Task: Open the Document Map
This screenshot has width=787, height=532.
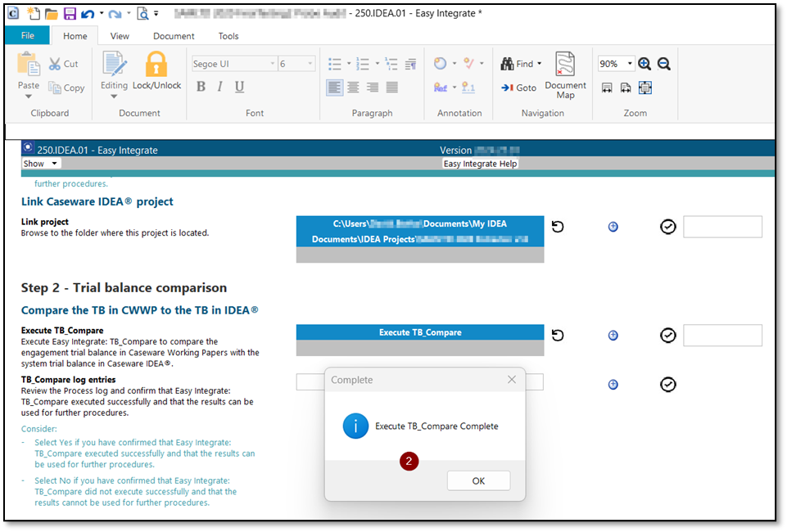Action: point(566,74)
